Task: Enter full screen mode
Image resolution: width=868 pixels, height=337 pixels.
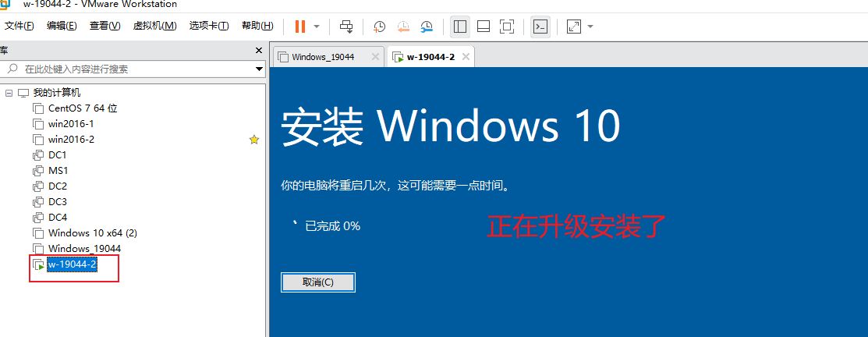Action: (x=507, y=27)
